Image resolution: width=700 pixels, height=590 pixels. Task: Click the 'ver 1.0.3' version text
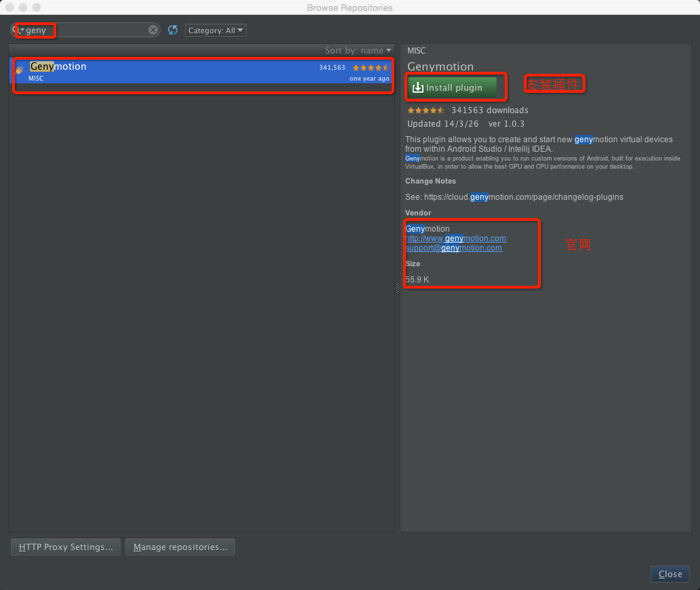[506, 124]
